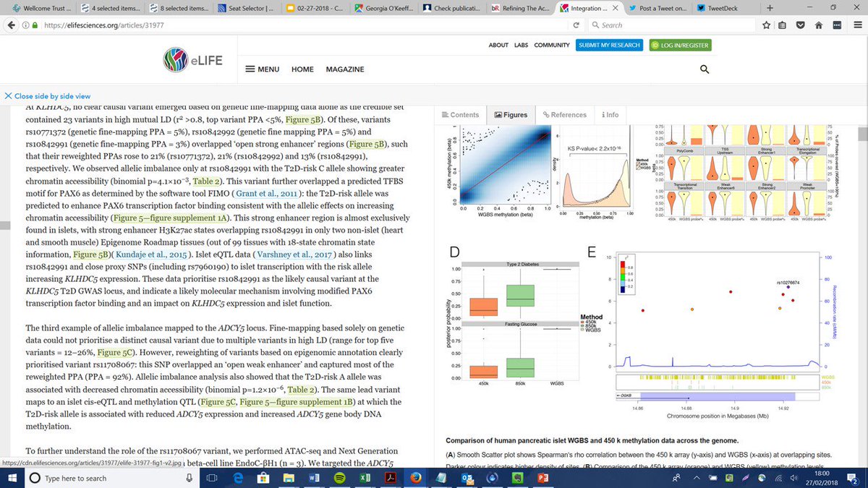Click SUBMIT MY RESEARCH button
868x488 pixels.
coord(609,45)
